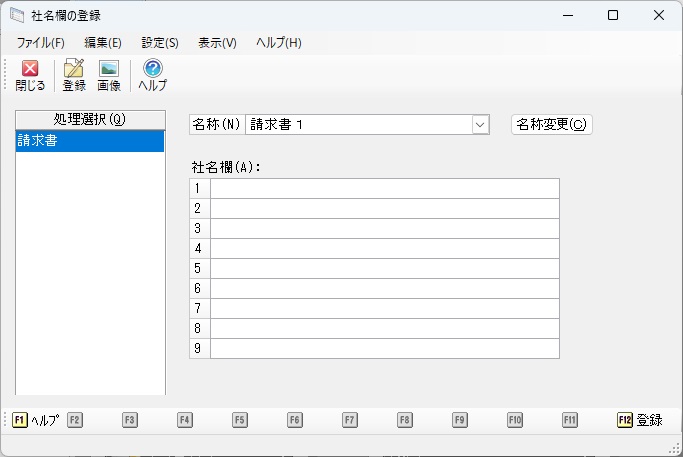
Task: Click the F11 function key button
Action: [x=569, y=420]
